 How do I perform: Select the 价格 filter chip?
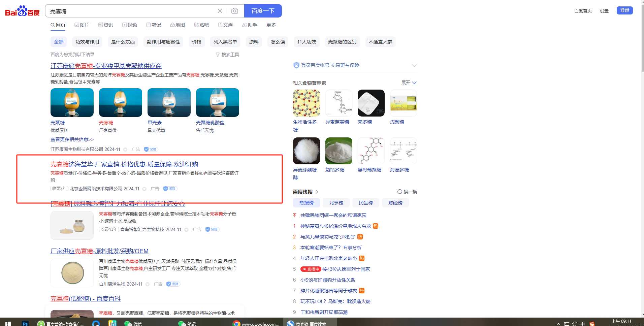tap(197, 42)
